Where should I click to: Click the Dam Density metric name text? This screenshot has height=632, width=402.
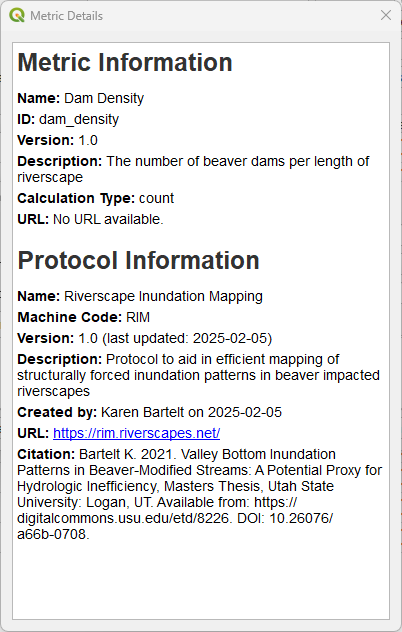click(104, 98)
